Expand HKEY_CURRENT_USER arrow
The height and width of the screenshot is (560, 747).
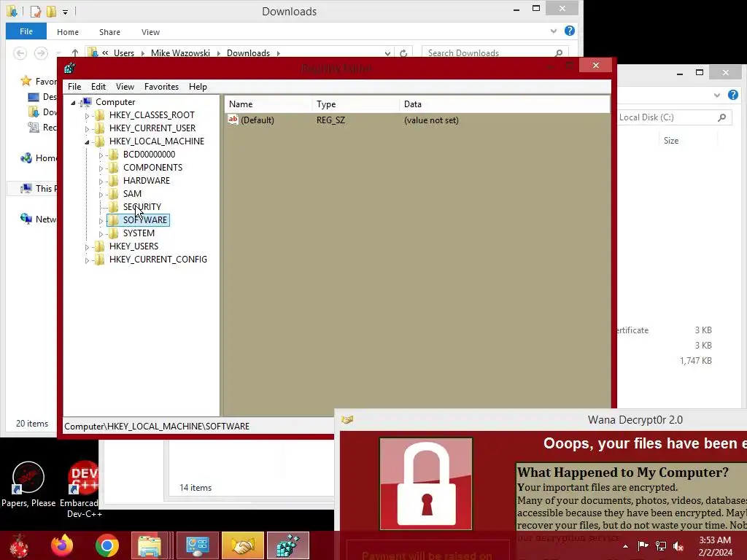[87, 129]
